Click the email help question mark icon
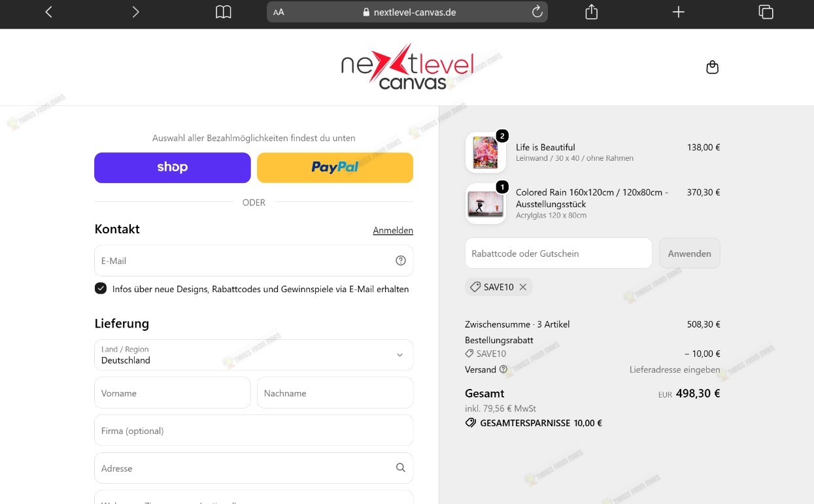Viewport: 814px width, 504px height. tap(401, 260)
